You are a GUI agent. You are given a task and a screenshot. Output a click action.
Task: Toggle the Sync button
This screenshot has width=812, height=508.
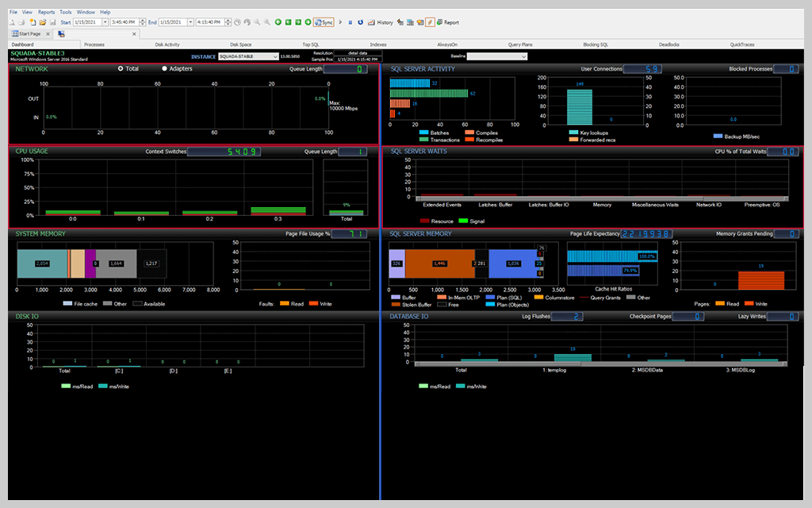click(323, 22)
